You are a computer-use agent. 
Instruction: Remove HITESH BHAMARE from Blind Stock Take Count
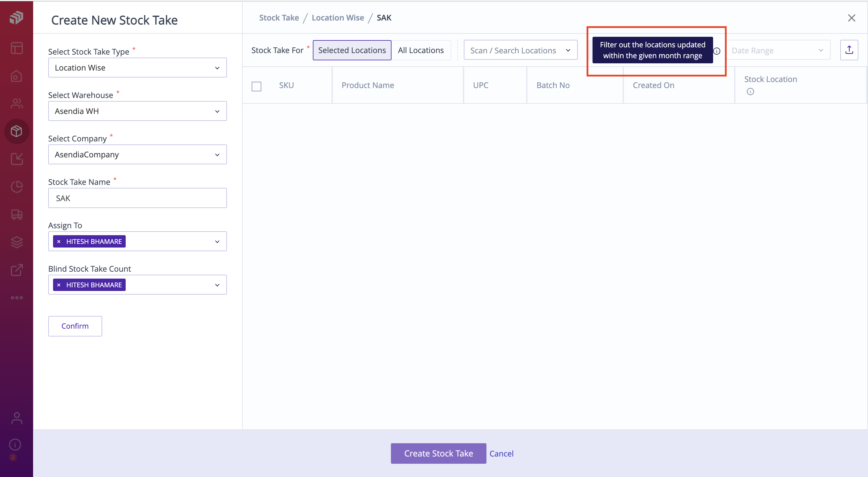pos(59,285)
